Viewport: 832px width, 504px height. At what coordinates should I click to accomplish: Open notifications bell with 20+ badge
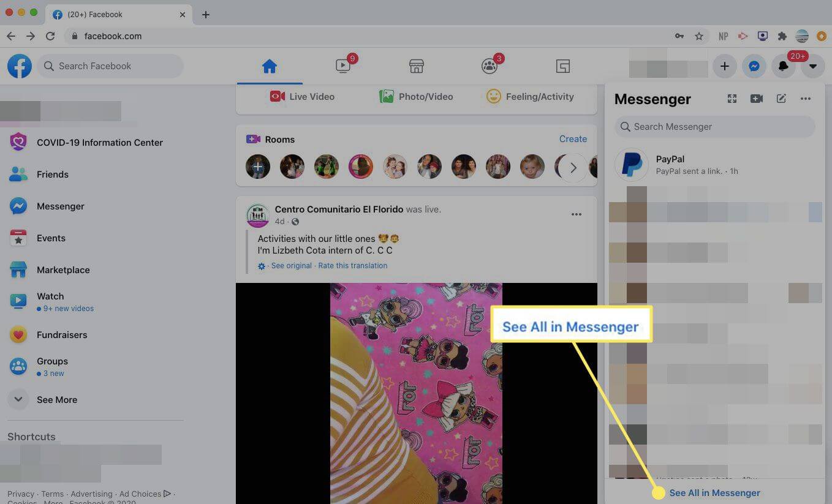(784, 66)
